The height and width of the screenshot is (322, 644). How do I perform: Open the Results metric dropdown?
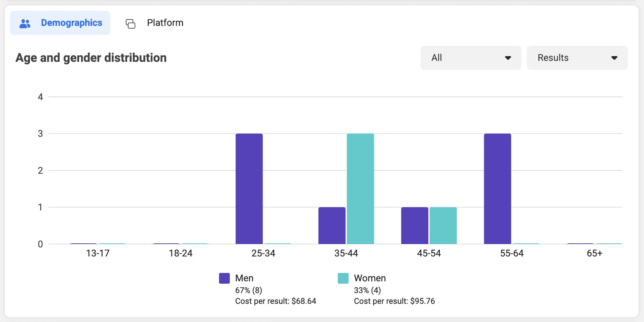(577, 58)
